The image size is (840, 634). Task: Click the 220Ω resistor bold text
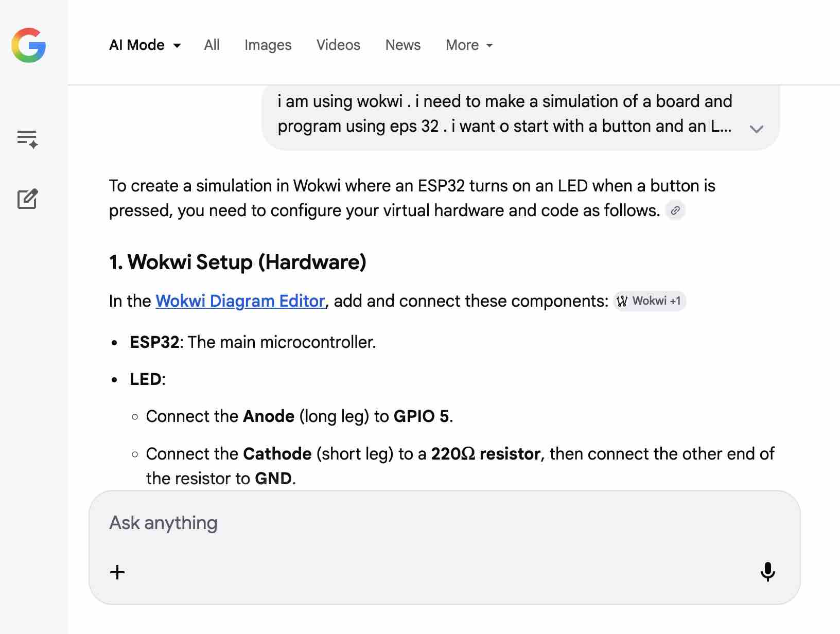point(485,454)
